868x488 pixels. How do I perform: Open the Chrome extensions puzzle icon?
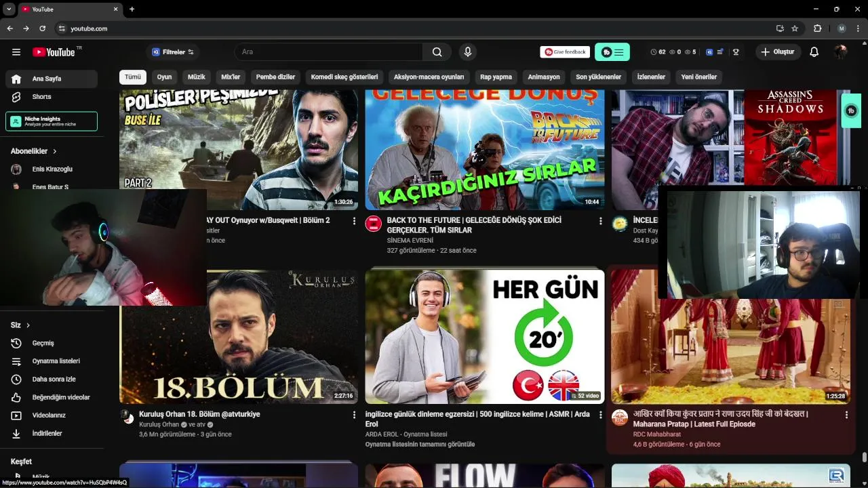pos(817,28)
